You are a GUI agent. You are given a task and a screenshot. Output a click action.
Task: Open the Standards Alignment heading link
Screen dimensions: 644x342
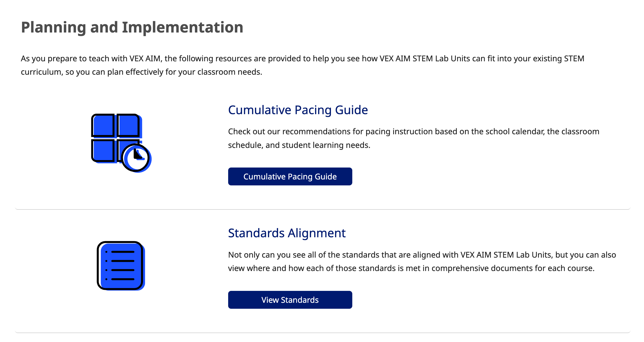[287, 233]
